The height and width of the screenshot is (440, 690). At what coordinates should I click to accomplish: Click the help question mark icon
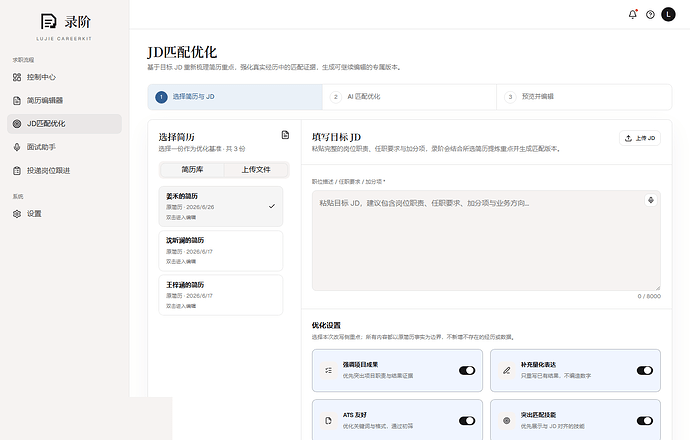(x=650, y=15)
